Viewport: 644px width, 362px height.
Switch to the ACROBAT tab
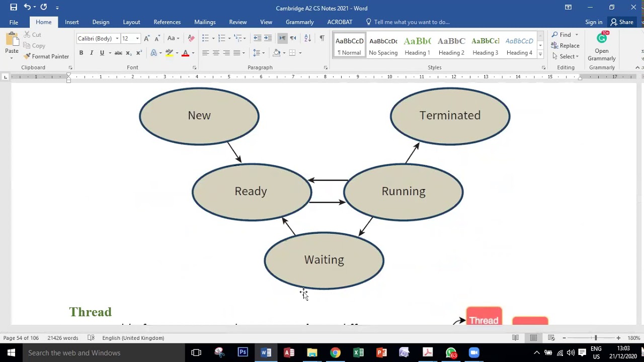pos(340,22)
